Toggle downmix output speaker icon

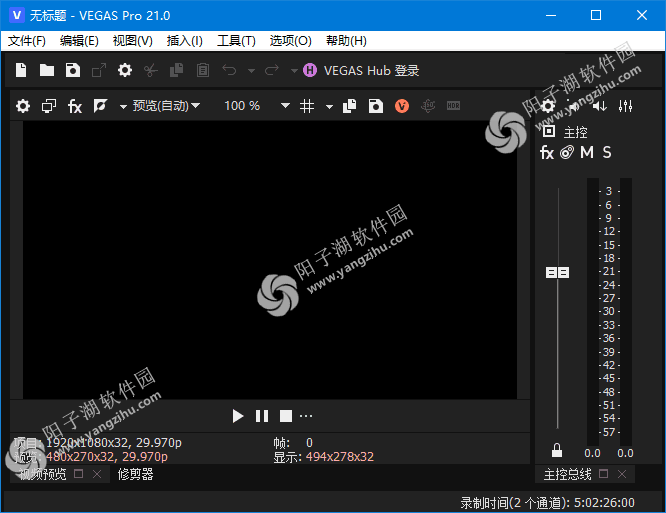point(573,106)
